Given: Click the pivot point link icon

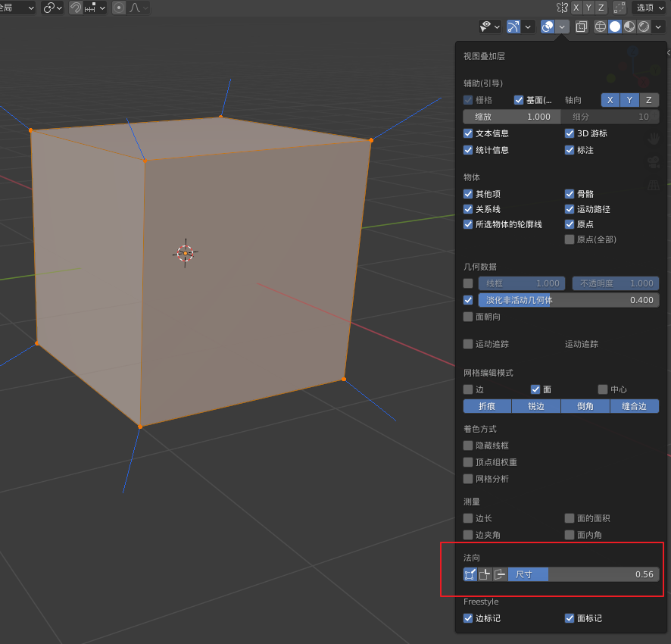Looking at the screenshot, I should 49,8.
